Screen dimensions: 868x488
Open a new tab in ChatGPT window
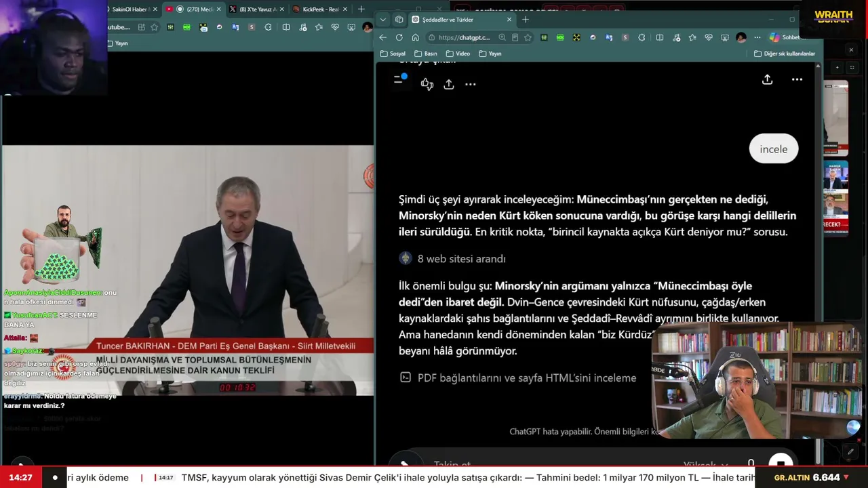(526, 20)
